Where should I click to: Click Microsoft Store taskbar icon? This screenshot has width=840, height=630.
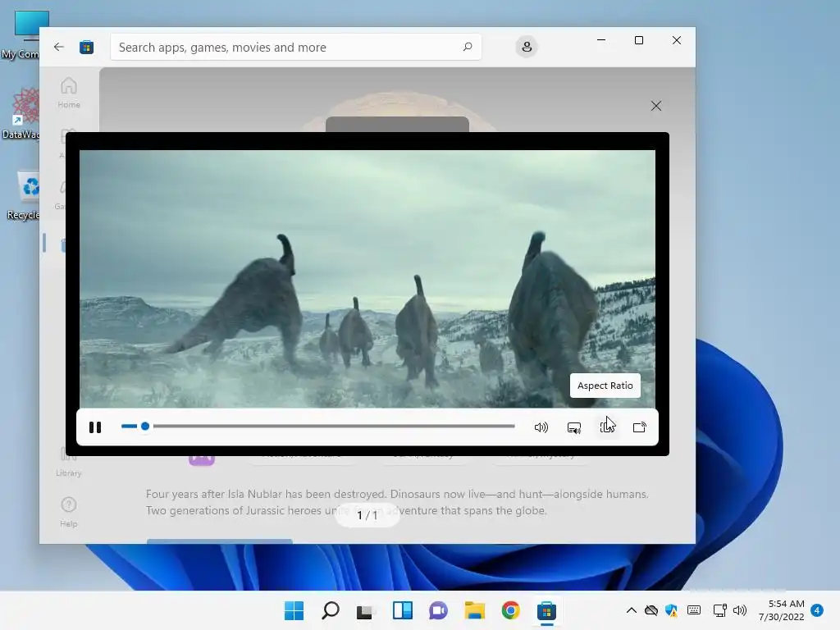click(546, 610)
